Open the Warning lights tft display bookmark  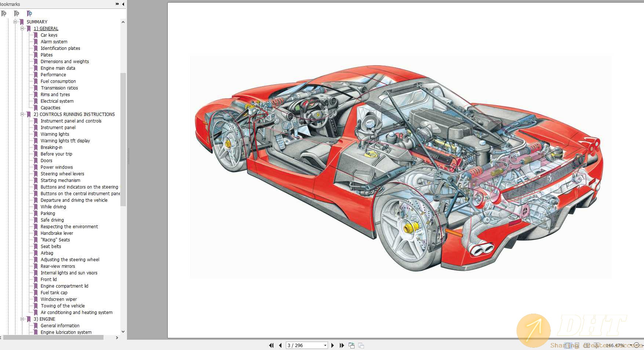[65, 141]
